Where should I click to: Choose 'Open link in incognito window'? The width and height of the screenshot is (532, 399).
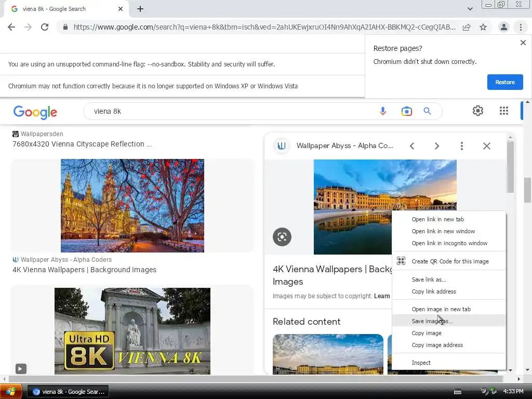[x=448, y=243]
